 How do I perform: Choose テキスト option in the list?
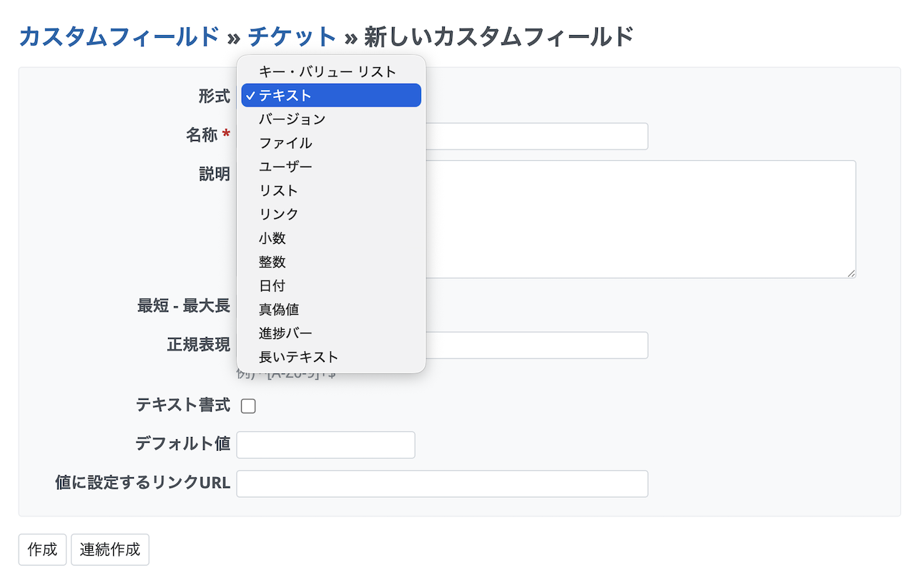[x=330, y=95]
